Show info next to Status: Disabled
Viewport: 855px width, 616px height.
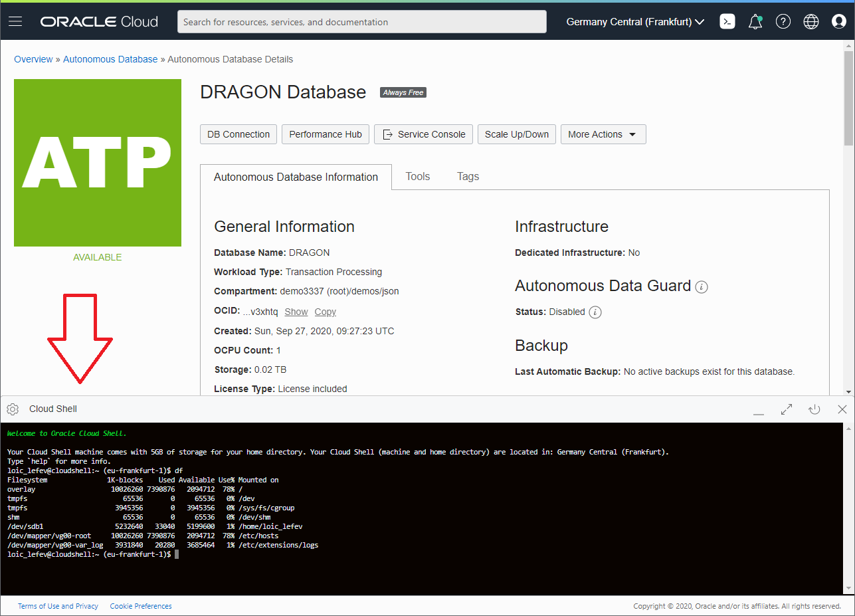(x=595, y=312)
